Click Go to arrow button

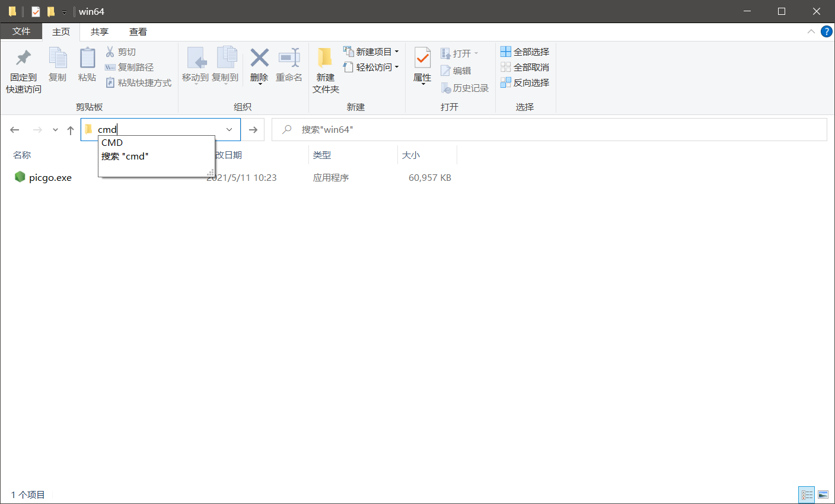(x=253, y=130)
